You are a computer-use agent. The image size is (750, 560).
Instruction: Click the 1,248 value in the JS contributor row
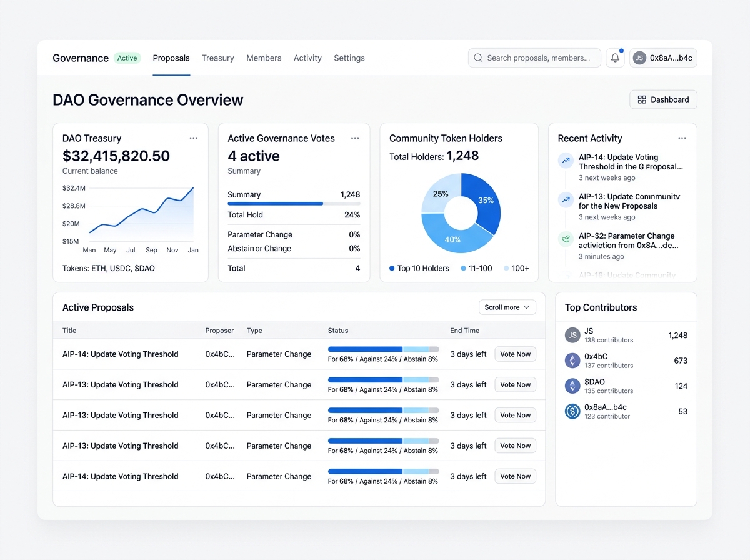point(677,336)
